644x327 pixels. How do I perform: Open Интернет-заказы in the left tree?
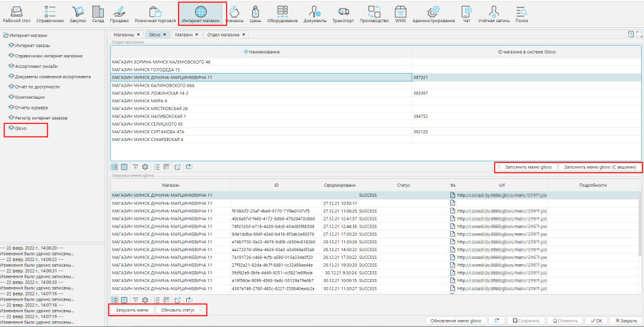pyautogui.click(x=31, y=45)
